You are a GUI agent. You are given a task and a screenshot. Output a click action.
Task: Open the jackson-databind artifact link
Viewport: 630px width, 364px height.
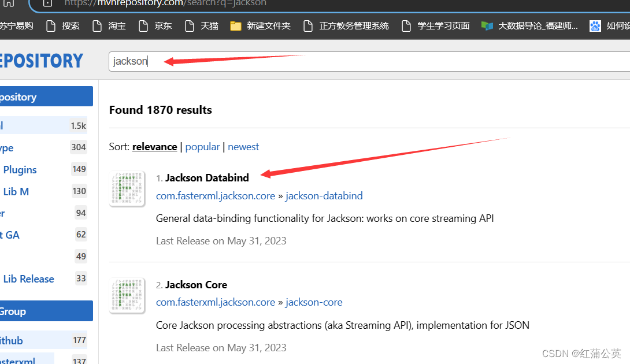(324, 196)
